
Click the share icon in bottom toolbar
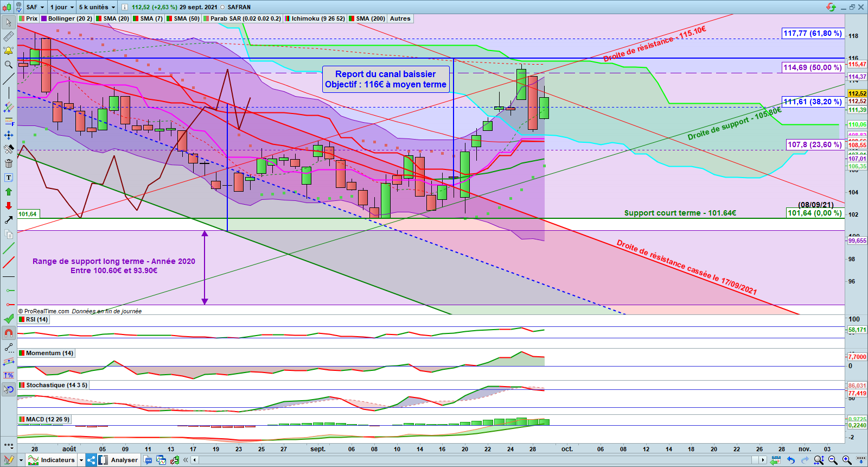[x=91, y=460]
